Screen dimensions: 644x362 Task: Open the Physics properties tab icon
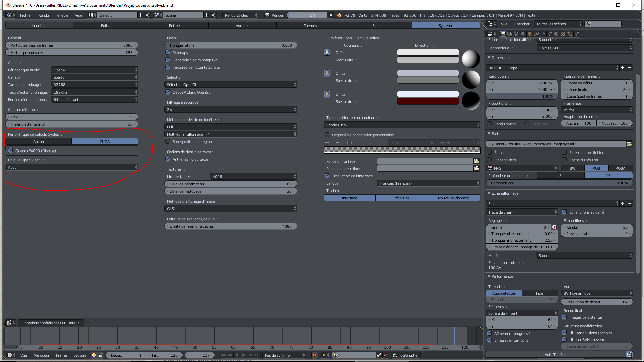click(577, 34)
